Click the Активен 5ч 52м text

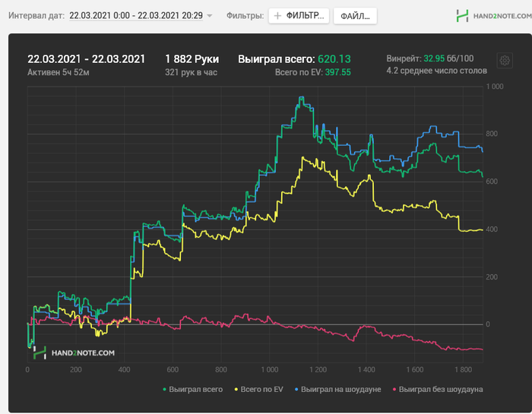tap(58, 72)
